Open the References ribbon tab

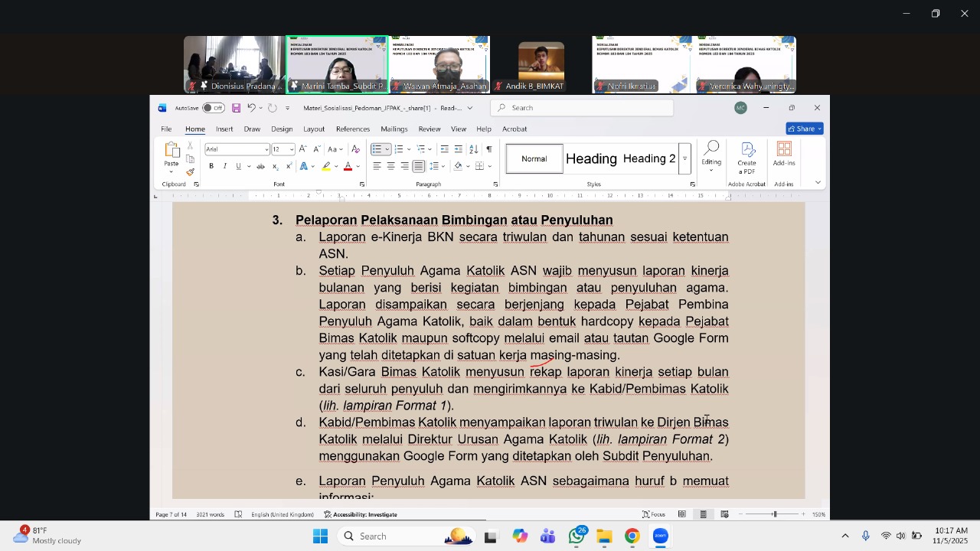pos(352,129)
